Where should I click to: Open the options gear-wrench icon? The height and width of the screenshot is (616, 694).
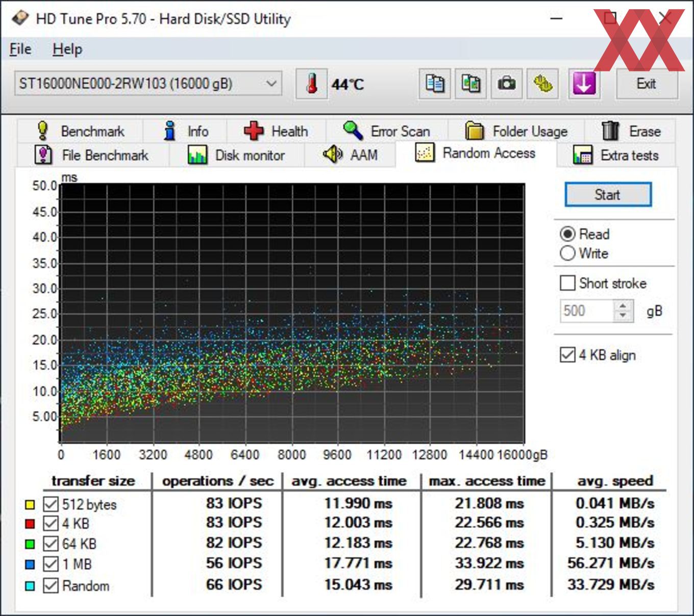(x=542, y=84)
